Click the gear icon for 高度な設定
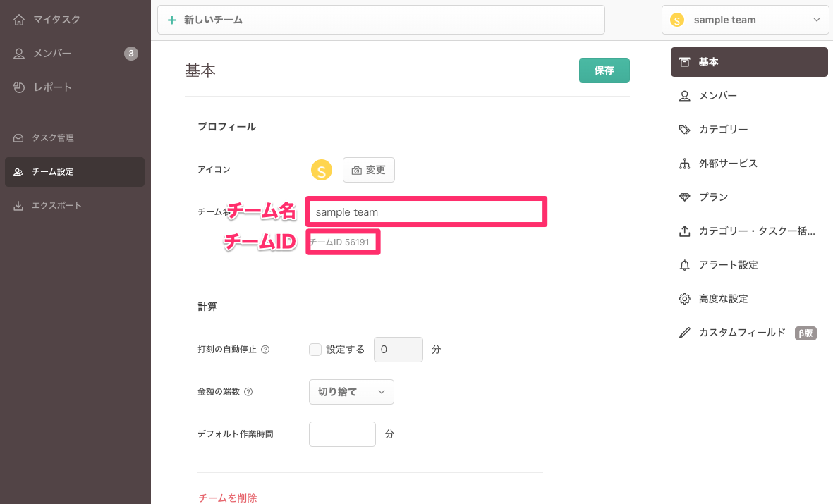 tap(684, 299)
